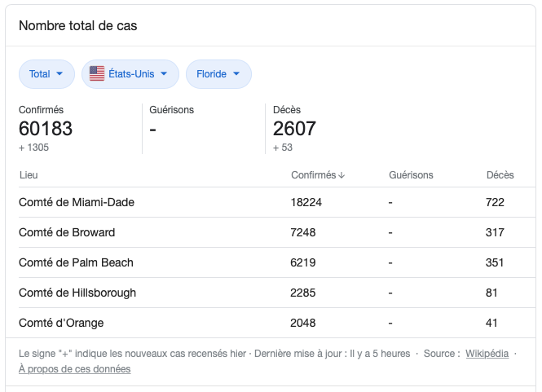Click the sort arrow next to Confirmés
This screenshot has height=392, width=542.
342,175
